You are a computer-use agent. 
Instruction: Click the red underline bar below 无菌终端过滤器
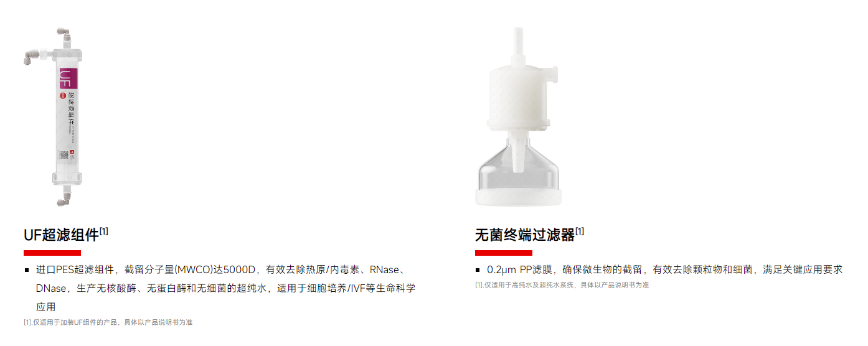pos(504,253)
